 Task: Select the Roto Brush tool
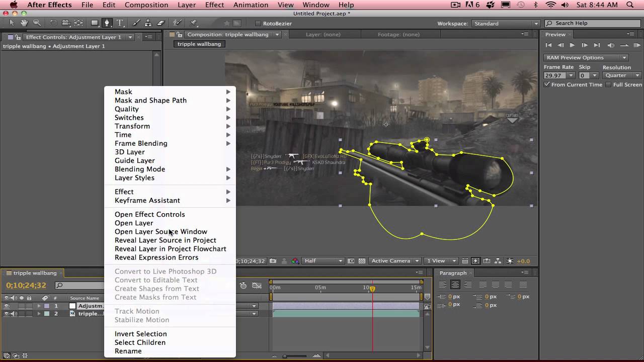coord(177,23)
